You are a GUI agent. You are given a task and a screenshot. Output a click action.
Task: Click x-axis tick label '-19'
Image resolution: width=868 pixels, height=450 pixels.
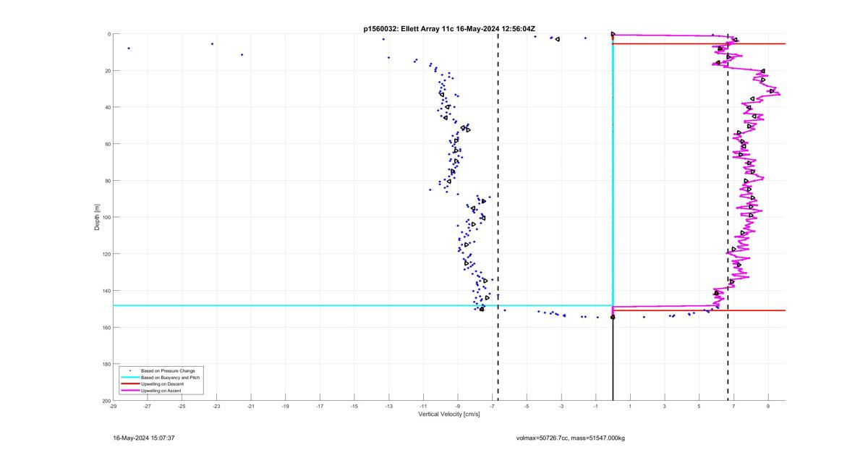[x=285, y=406]
